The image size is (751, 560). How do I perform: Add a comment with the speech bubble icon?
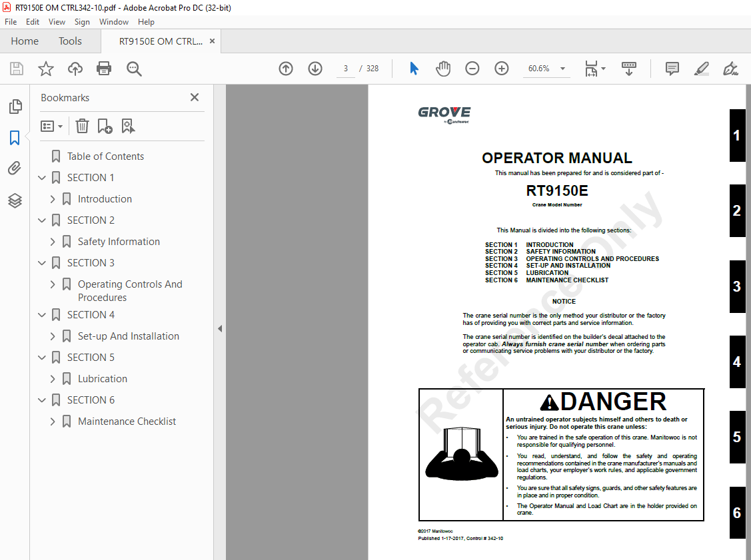pos(672,69)
